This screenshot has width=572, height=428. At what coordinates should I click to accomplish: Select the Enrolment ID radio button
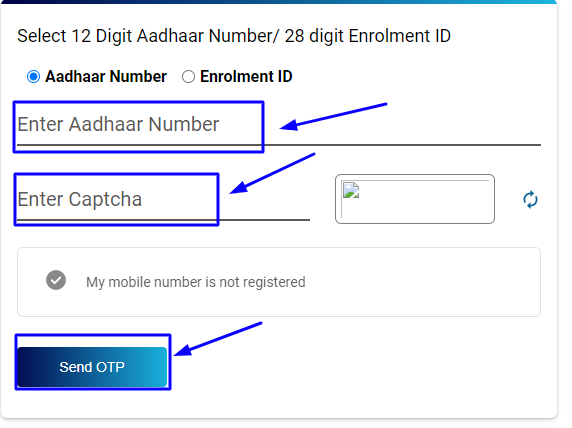(188, 77)
